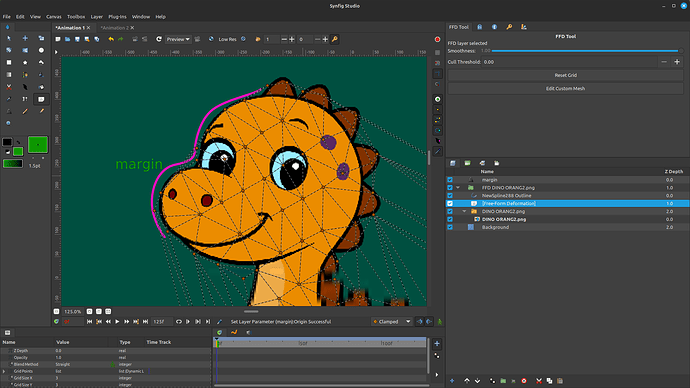Select the Circle tool
Screen dimensions: 690x388
point(41,50)
